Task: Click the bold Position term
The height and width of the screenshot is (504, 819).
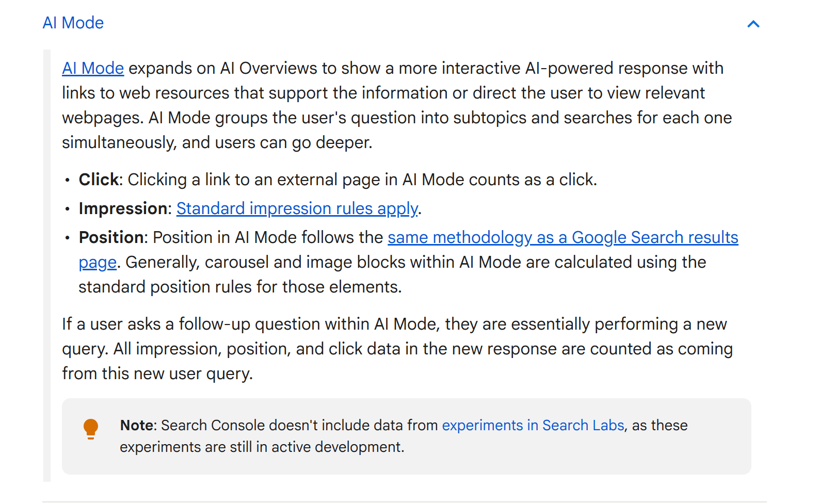Action: 111,237
